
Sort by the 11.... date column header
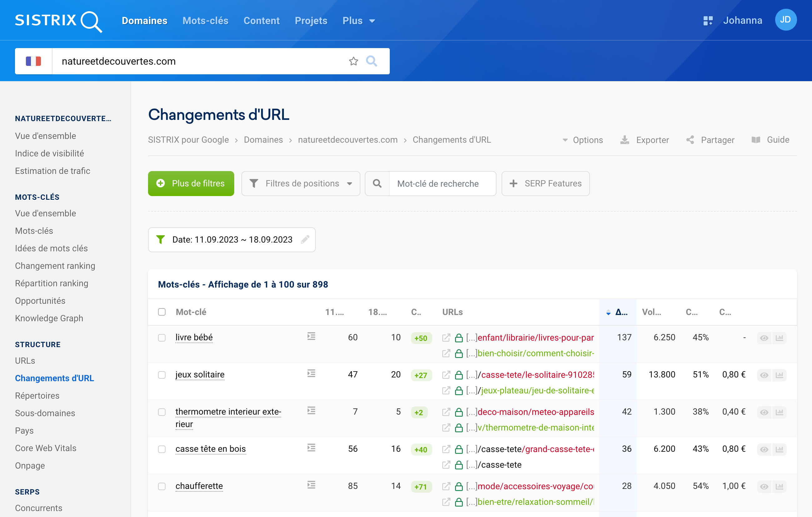(334, 312)
